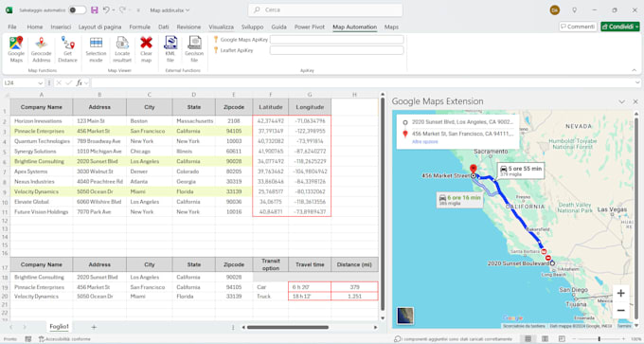This screenshot has width=644, height=344.
Task: Select cell Pinnacle Enterprises in row 3
Action: pyautogui.click(x=41, y=131)
